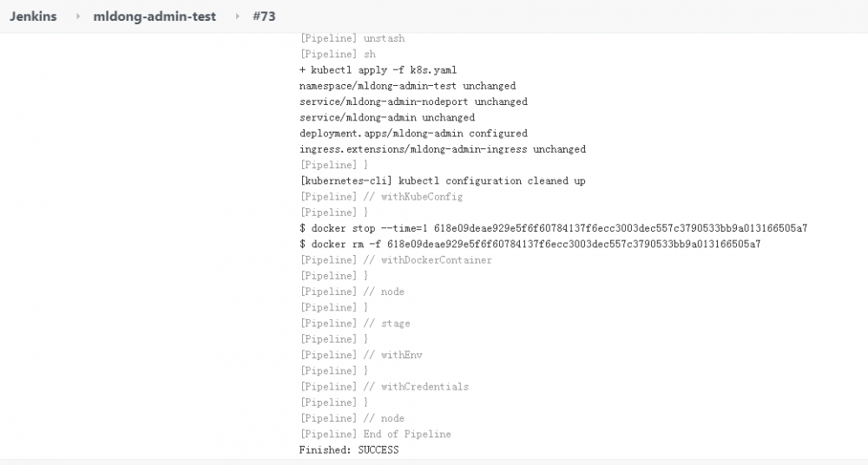The width and height of the screenshot is (868, 465).
Task: Click the 'docker rm -f' command line
Action: click(x=529, y=244)
